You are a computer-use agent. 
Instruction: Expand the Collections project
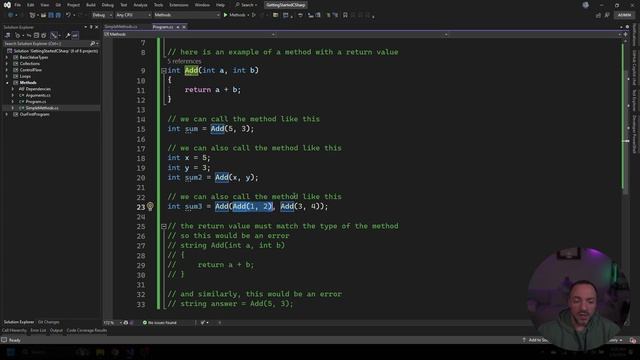pyautogui.click(x=7, y=64)
